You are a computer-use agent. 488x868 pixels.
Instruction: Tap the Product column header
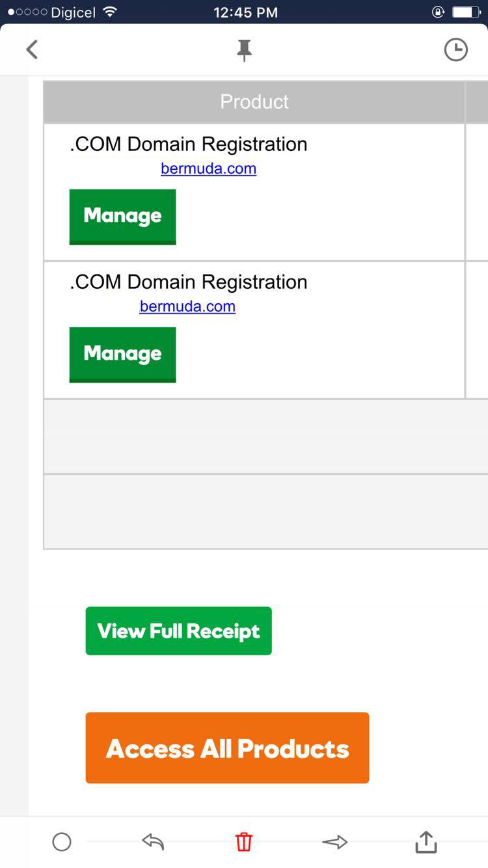pyautogui.click(x=254, y=102)
